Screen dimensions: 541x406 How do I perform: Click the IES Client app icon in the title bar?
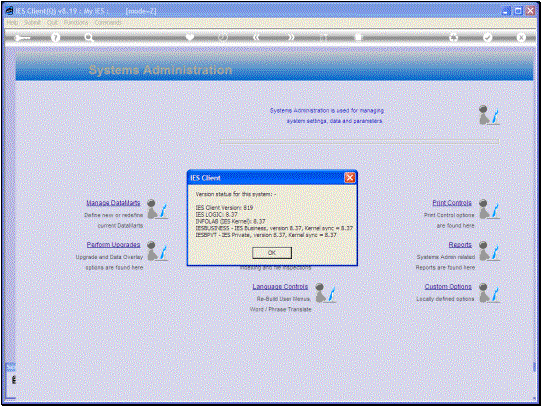coord(10,11)
